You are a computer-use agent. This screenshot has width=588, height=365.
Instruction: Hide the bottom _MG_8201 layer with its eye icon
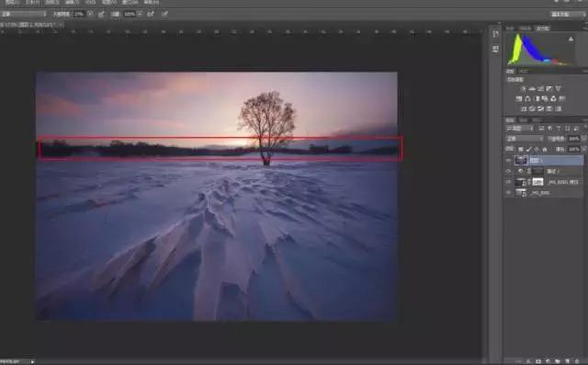(508, 192)
